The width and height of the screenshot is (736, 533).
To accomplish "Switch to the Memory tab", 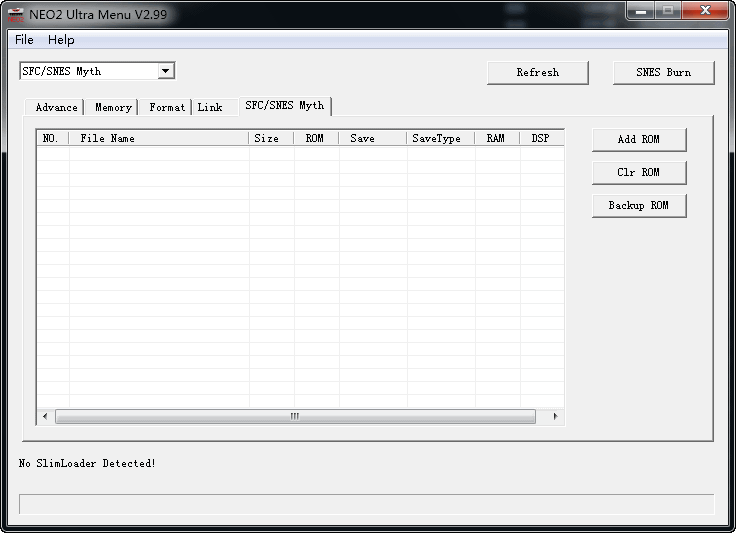I will [113, 107].
